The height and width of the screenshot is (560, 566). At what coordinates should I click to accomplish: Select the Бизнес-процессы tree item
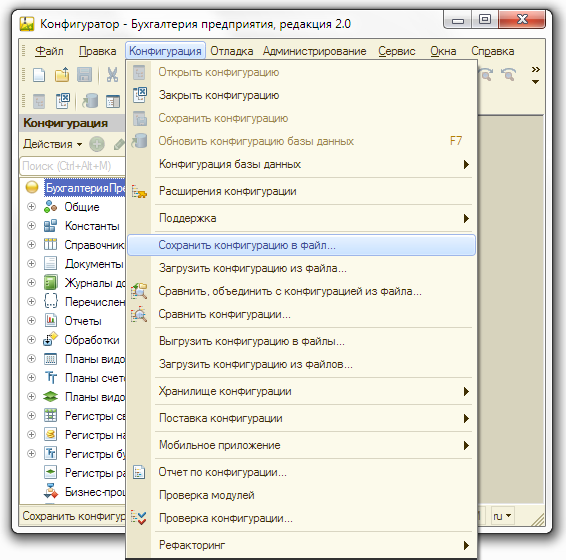click(95, 492)
